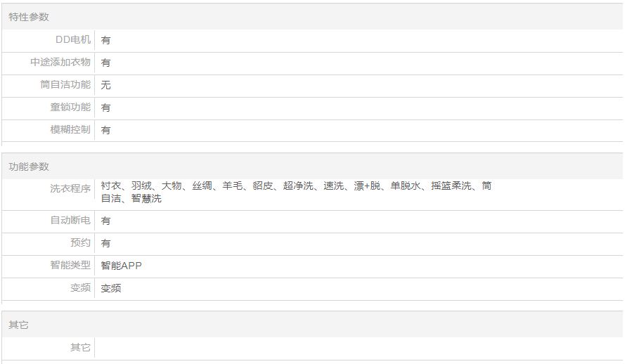This screenshot has height=364, width=625.
Task: Select the 智能类型 label
Action: point(70,266)
